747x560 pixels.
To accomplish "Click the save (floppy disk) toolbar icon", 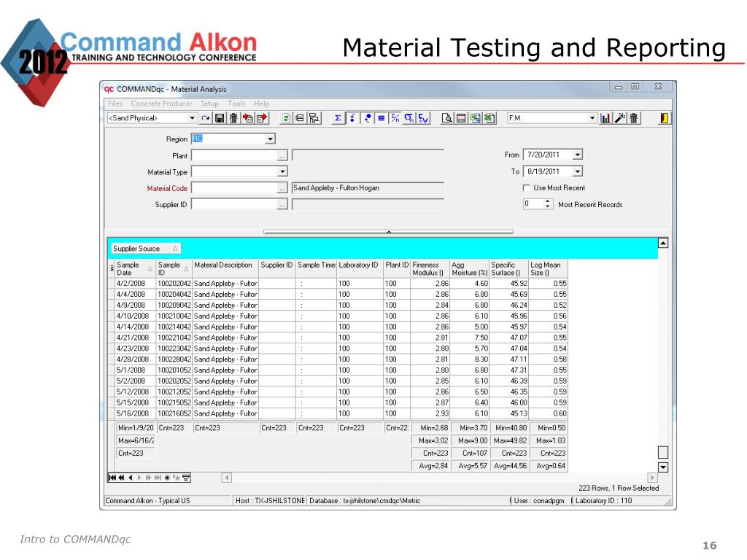I will click(x=219, y=118).
